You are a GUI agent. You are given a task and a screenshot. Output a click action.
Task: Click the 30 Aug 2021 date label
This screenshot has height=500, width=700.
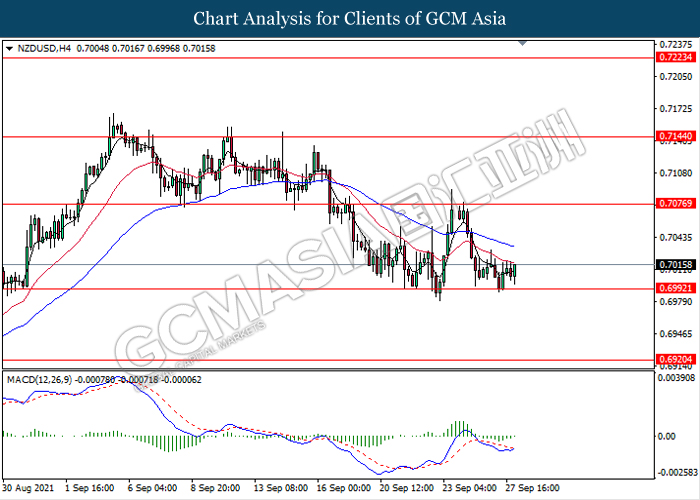click(x=28, y=488)
